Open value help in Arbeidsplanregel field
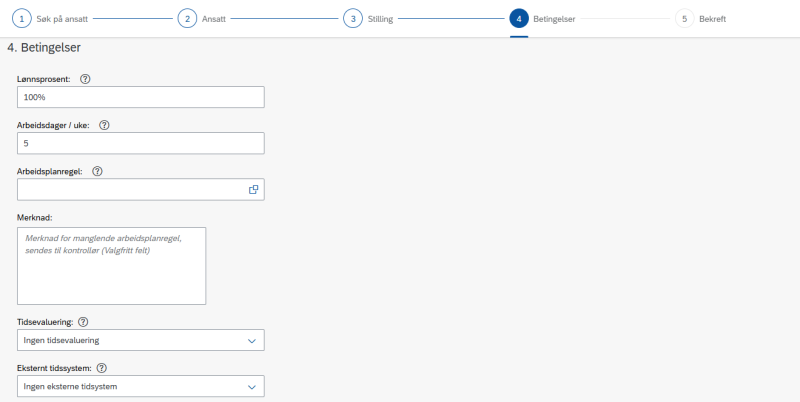This screenshot has width=800, height=402. click(x=254, y=189)
